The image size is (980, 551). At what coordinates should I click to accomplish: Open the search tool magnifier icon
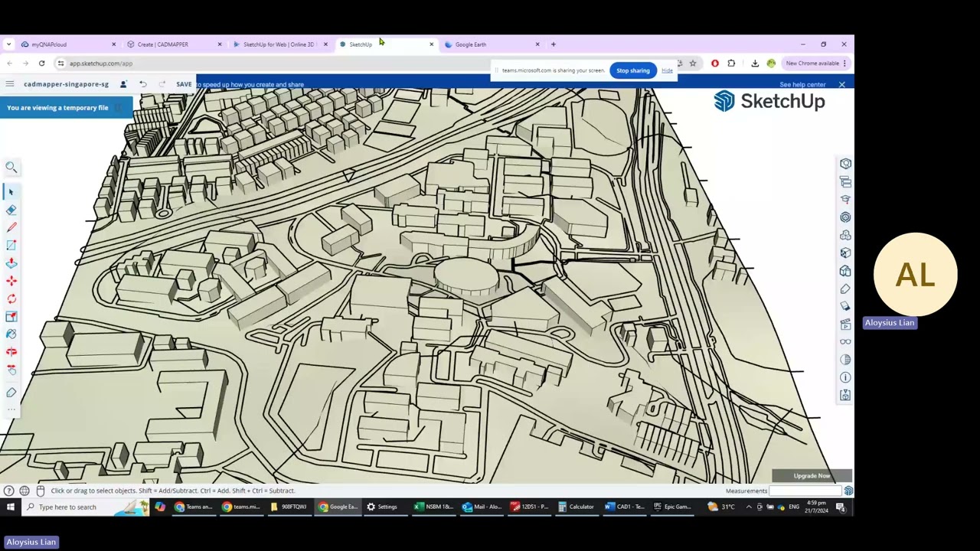pyautogui.click(x=11, y=168)
